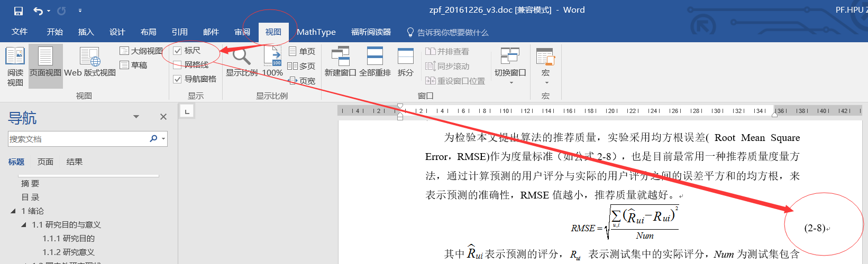Open the 福昕阅读器 ribbon tab

371,32
